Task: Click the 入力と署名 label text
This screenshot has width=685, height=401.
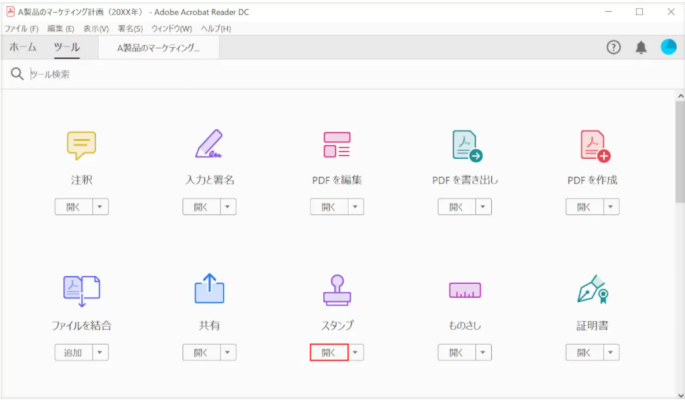Action: [210, 180]
